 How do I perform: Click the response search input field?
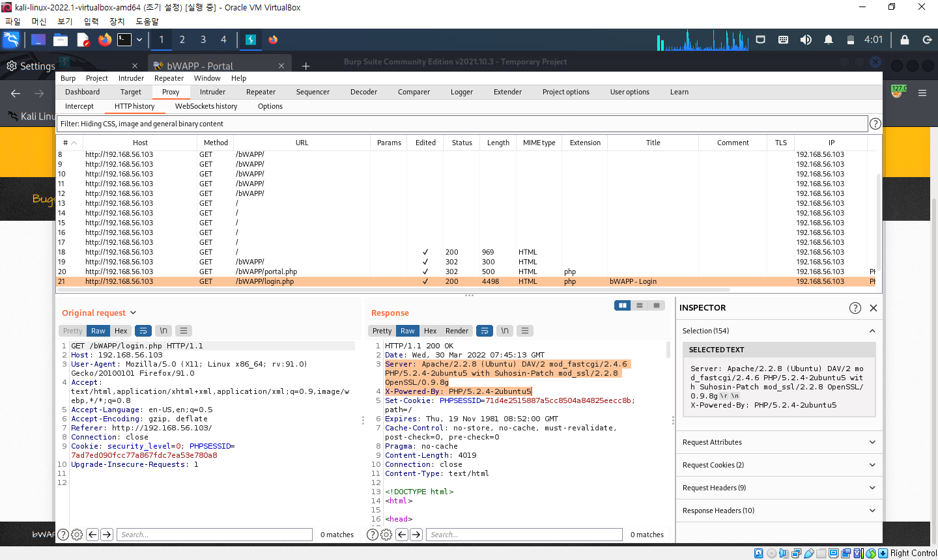525,535
